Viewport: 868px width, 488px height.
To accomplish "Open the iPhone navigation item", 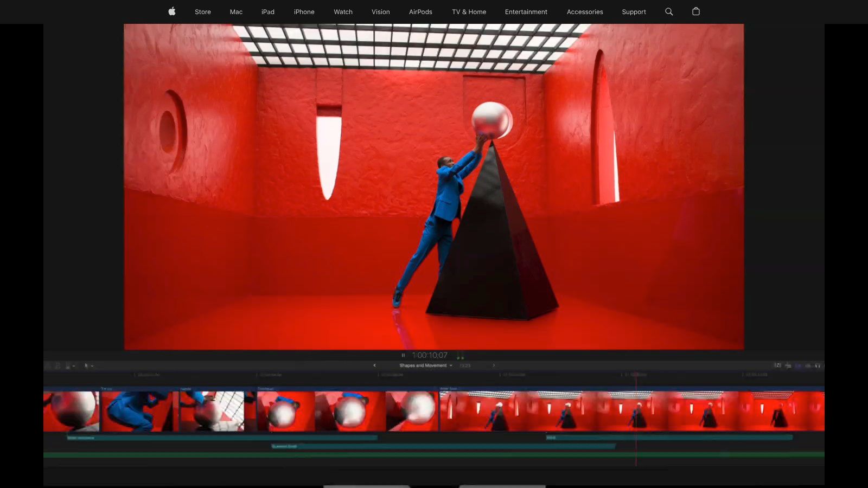I will [304, 11].
